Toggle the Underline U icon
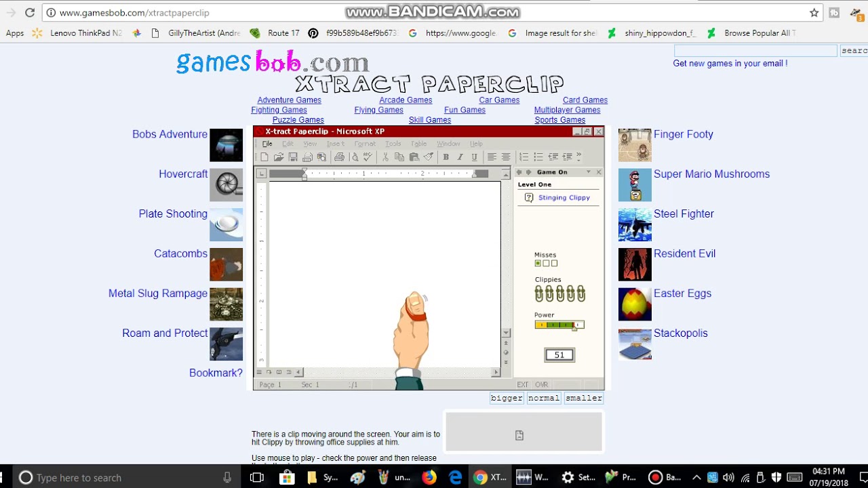 click(474, 157)
